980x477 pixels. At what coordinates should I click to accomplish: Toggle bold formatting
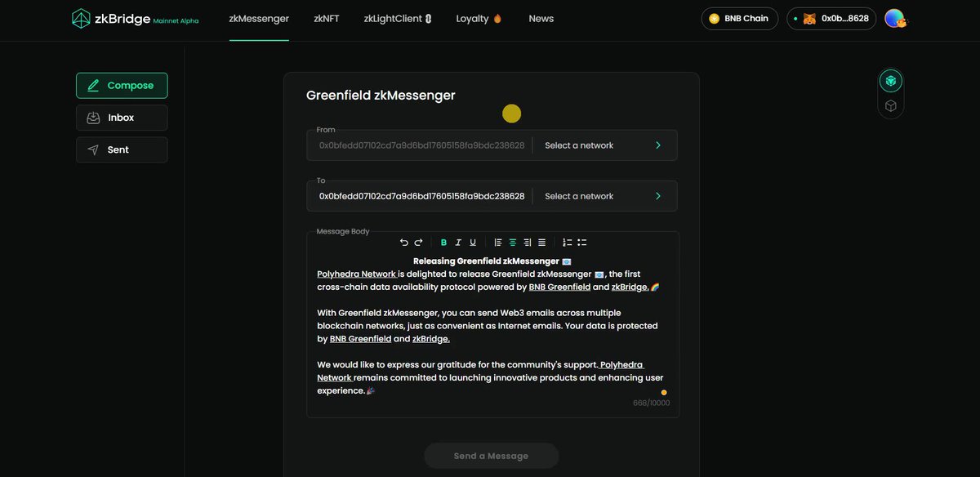[x=443, y=243]
